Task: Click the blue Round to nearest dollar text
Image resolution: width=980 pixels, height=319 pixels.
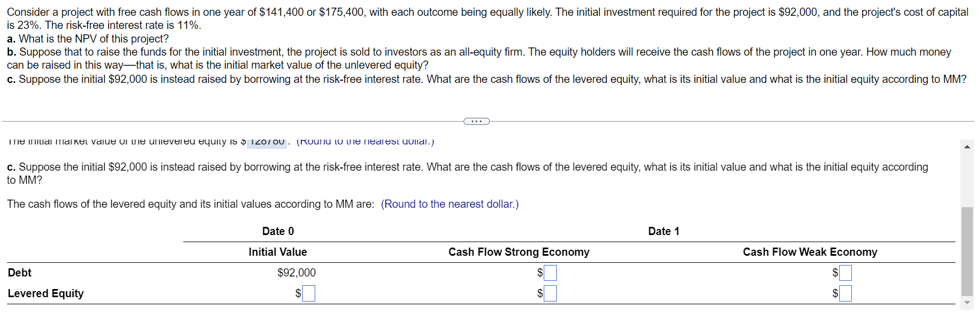Action: click(x=450, y=203)
